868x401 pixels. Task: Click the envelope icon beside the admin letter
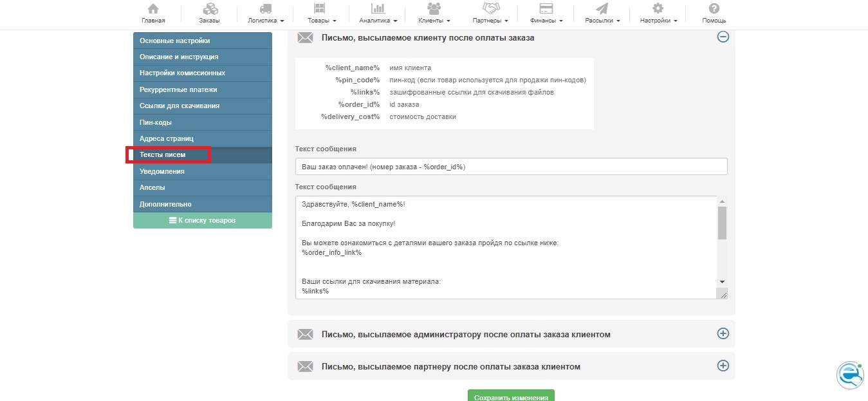(x=305, y=335)
